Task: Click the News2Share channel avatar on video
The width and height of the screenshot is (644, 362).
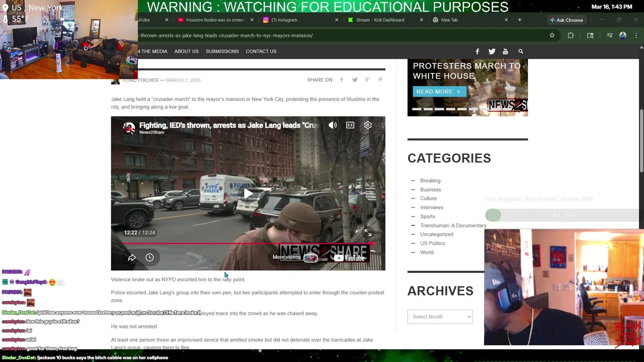Action: click(129, 128)
